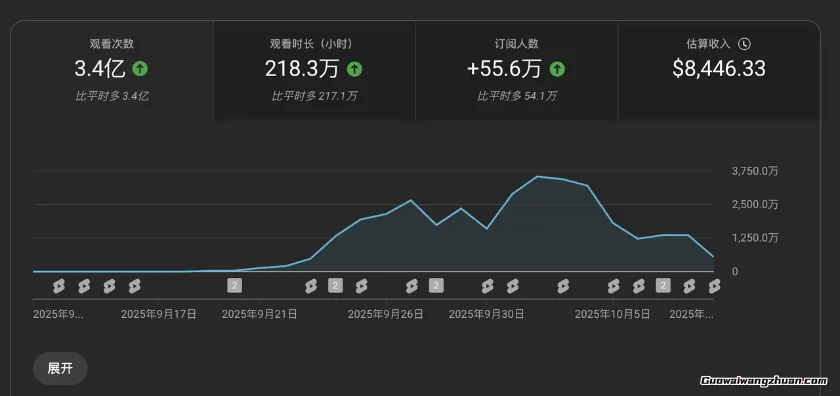Click Shorts marker just left of the third '2' badge
Screen dimensions: 840x396
[411, 286]
